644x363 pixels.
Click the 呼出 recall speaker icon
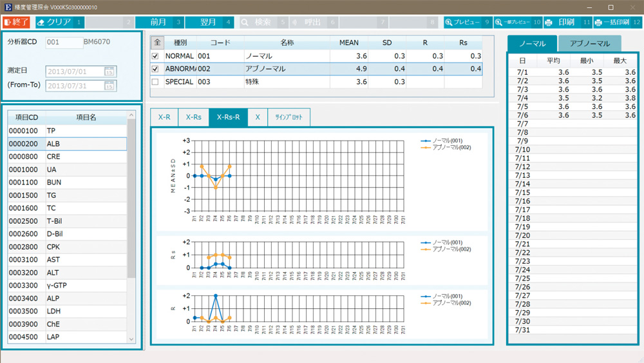click(295, 22)
